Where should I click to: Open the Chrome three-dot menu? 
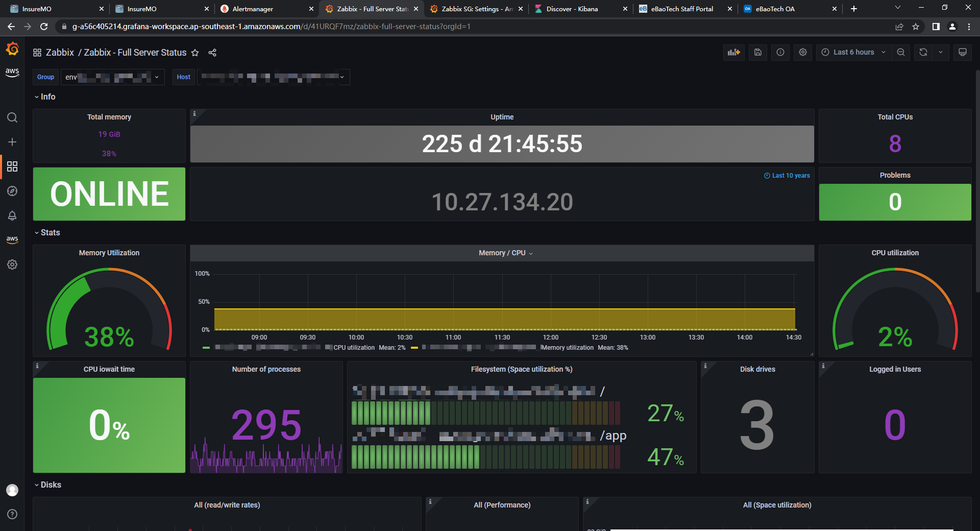pos(969,27)
